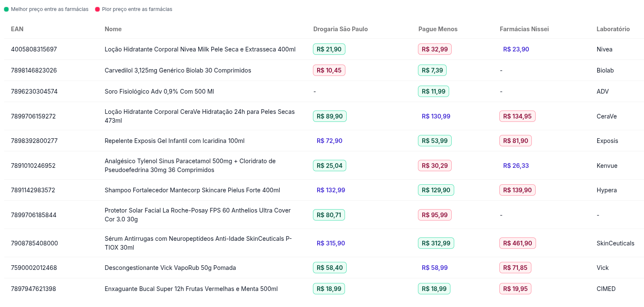Click the R$ 315,90 Drogaria São Paulo price

pos(331,243)
